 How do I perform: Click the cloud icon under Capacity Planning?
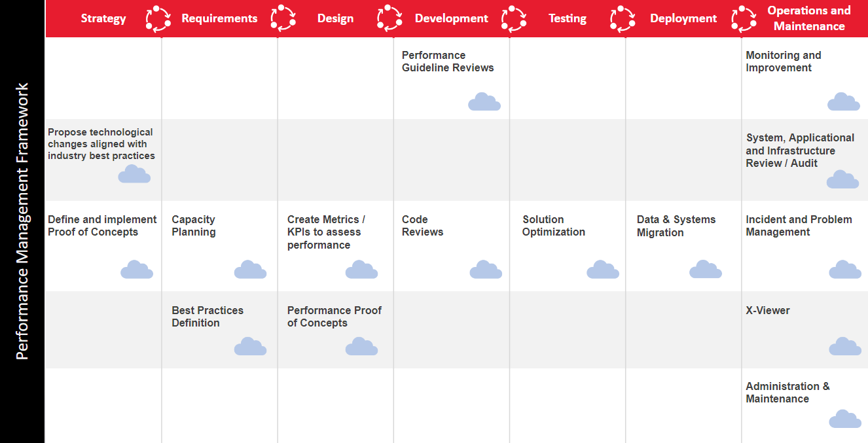(250, 270)
